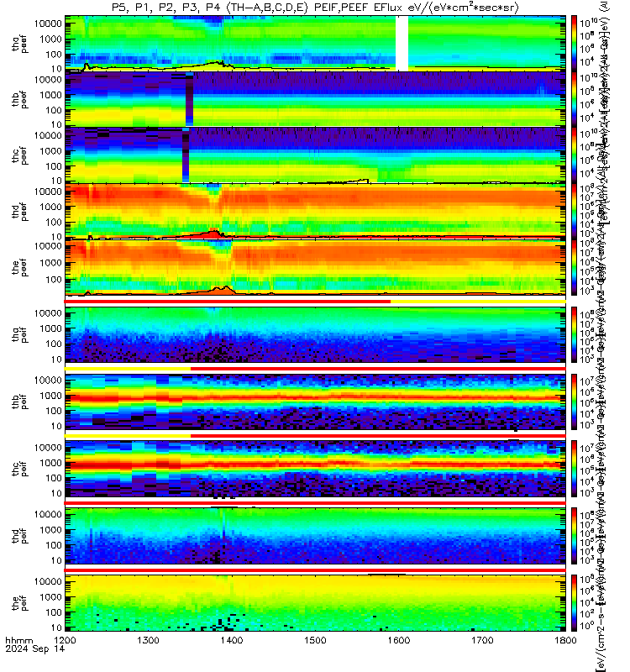Click the 100 energy tick on the peef axis

(x=54, y=280)
